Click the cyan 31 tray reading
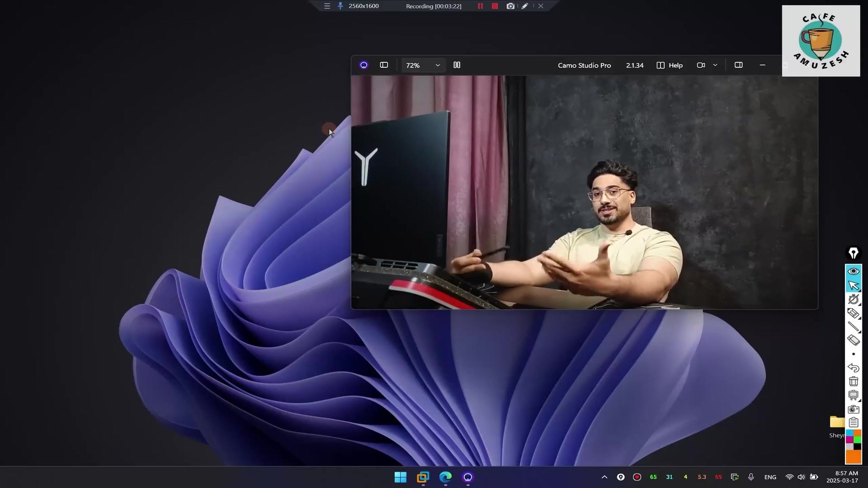Image resolution: width=868 pixels, height=488 pixels. pos(669,477)
